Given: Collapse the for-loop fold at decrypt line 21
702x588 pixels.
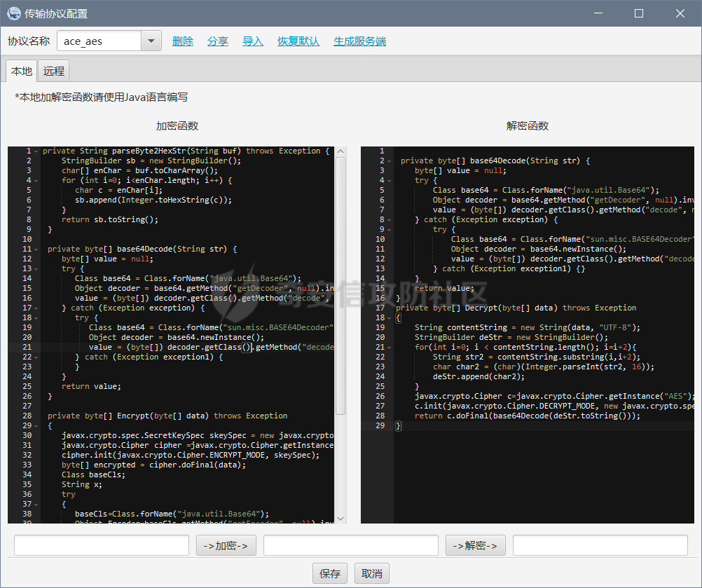Looking at the screenshot, I should [389, 348].
